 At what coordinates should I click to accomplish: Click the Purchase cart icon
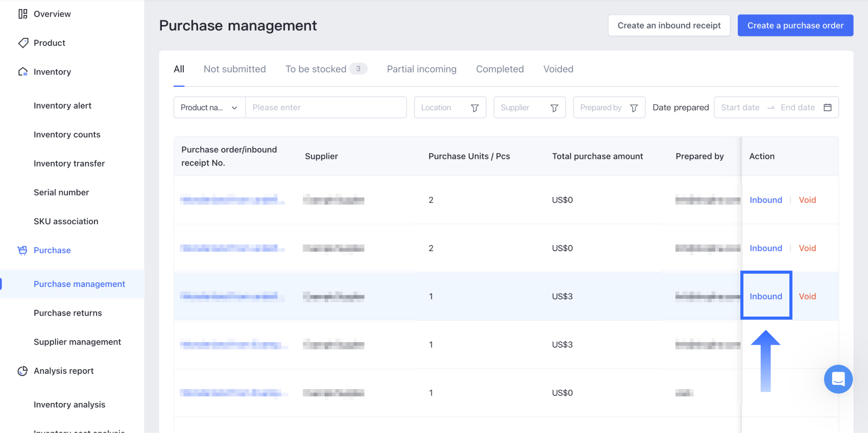22,250
